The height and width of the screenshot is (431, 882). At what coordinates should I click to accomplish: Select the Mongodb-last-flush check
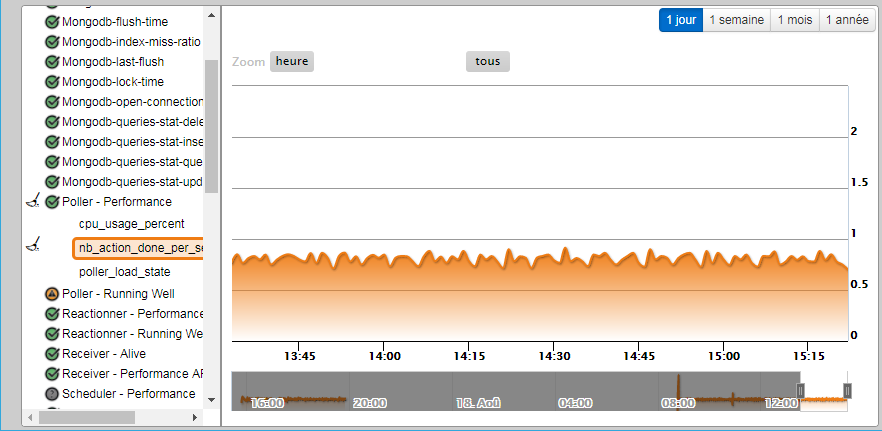click(113, 62)
